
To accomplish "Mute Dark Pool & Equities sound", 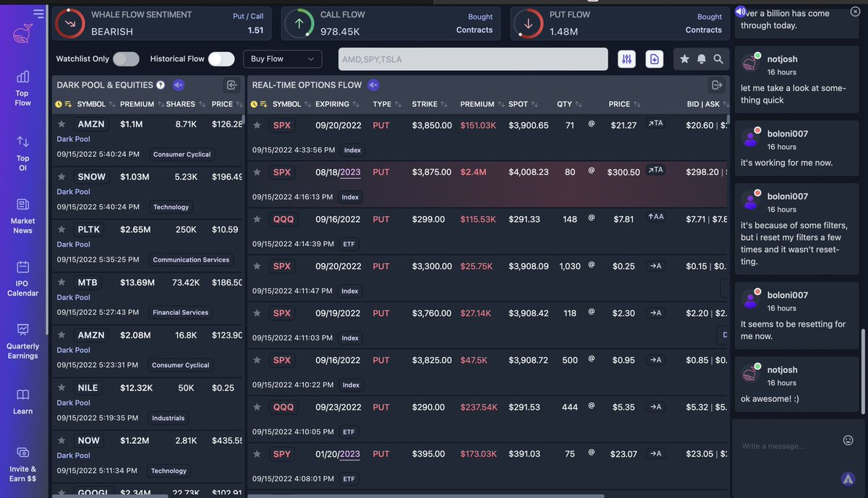I will click(x=178, y=85).
